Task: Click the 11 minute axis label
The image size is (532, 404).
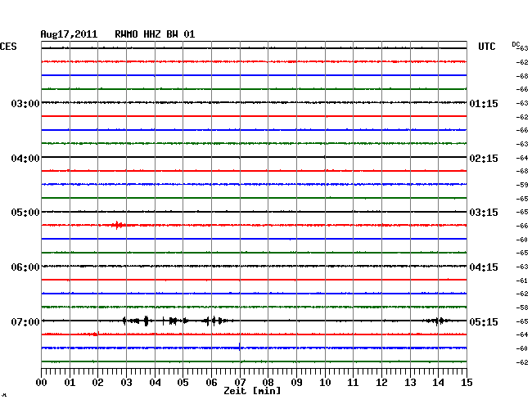Action: click(353, 383)
